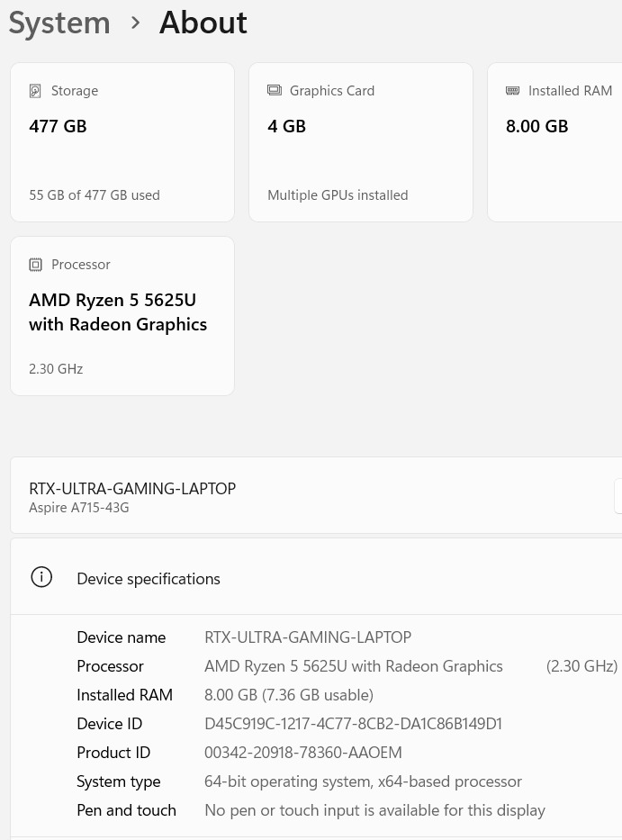
Task: Click Multiple GPUs installed text
Action: click(x=338, y=195)
